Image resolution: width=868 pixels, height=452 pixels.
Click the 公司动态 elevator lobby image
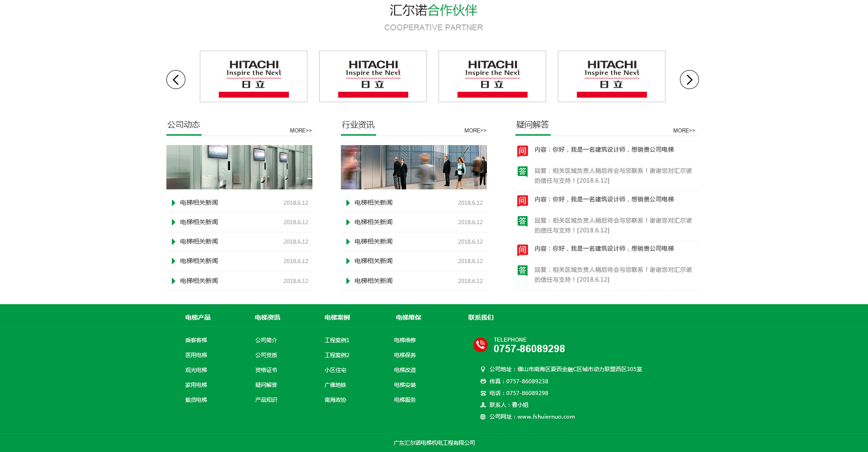239,167
